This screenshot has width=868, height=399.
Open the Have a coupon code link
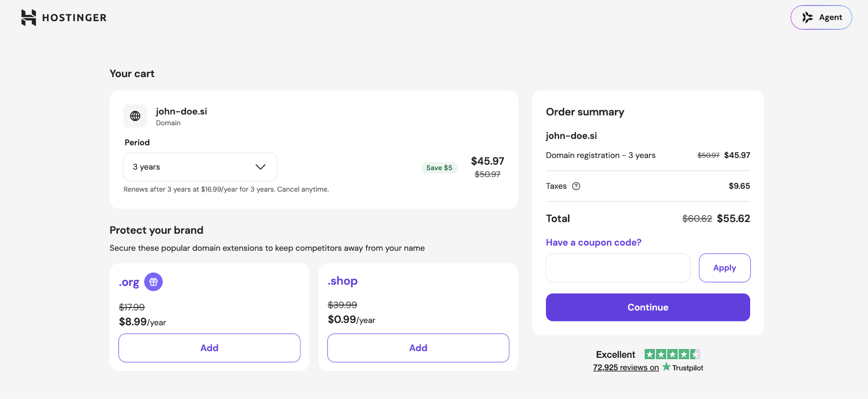(593, 242)
